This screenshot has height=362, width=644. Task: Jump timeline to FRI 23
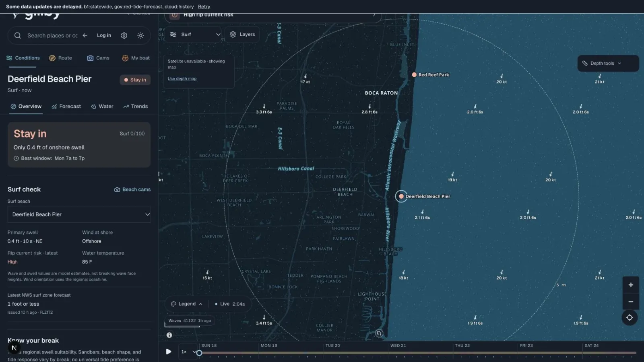(x=526, y=346)
